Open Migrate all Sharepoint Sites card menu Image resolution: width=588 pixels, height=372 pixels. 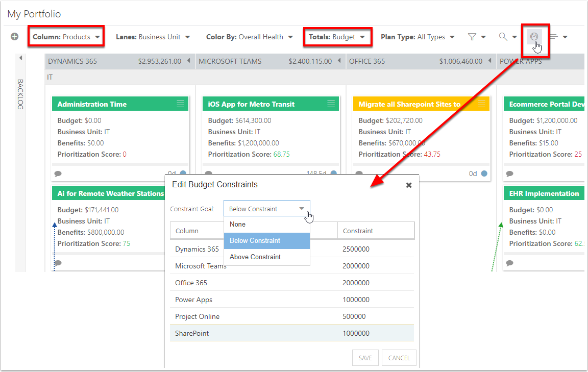click(x=481, y=104)
